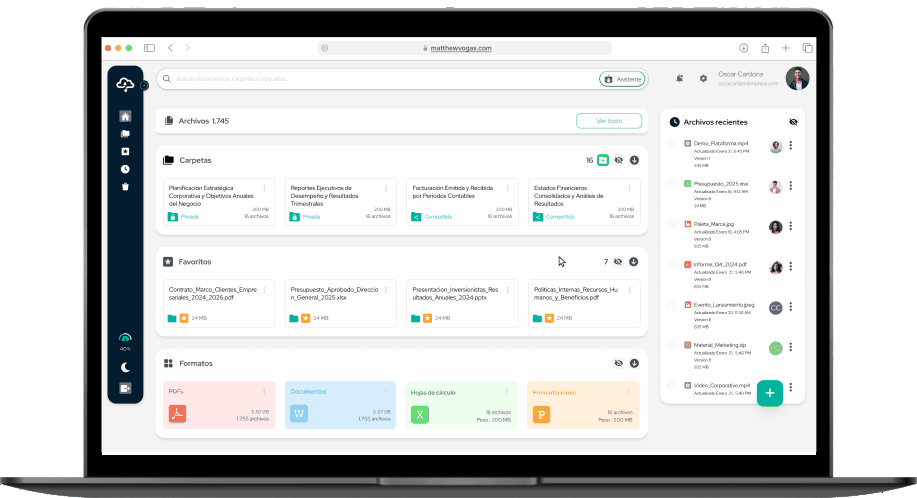The height and width of the screenshot is (498, 917).
Task: Open options menu for Estados Financieros folder
Action: pyautogui.click(x=629, y=188)
